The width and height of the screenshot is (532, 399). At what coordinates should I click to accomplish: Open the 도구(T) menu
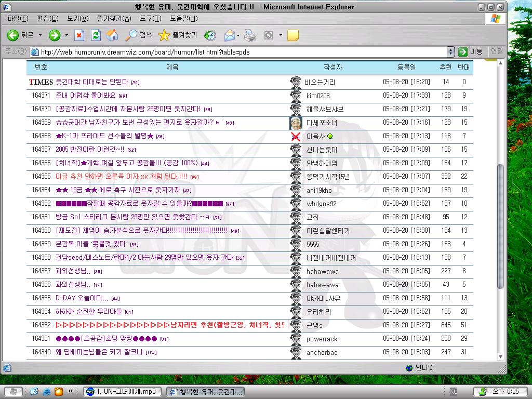150,19
